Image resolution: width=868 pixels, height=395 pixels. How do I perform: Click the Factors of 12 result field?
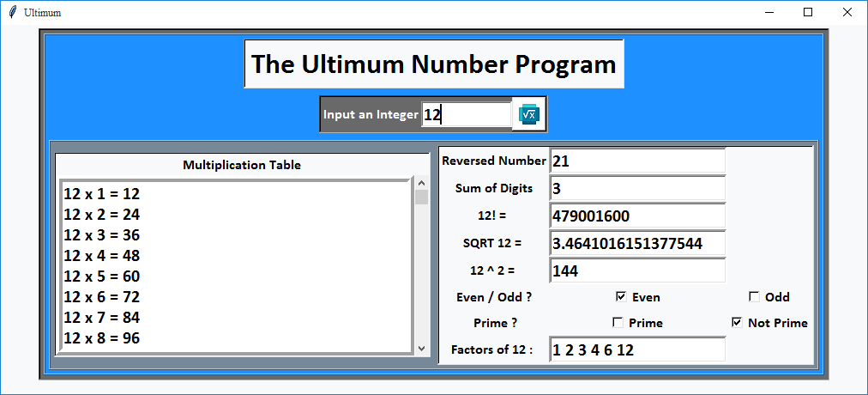coord(637,349)
